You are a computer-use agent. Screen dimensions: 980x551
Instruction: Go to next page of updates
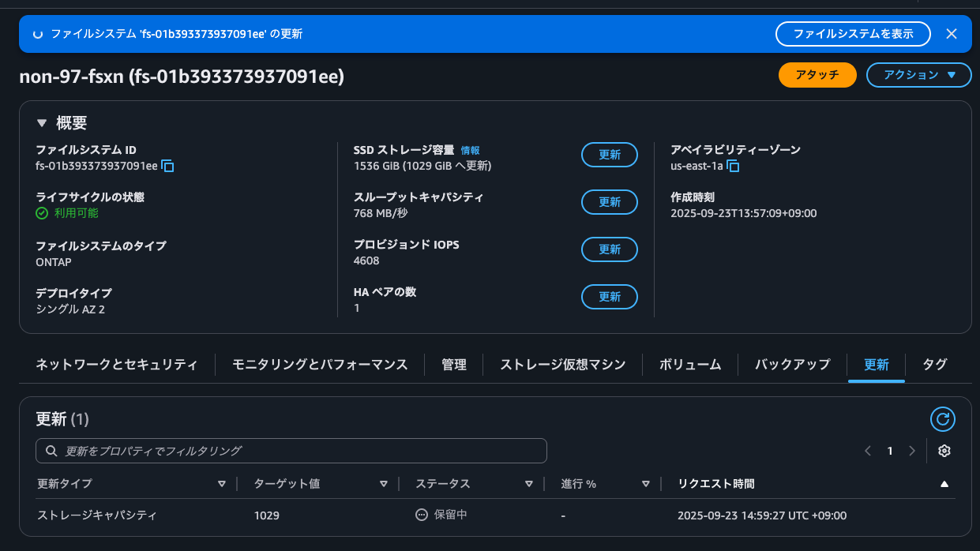(912, 451)
